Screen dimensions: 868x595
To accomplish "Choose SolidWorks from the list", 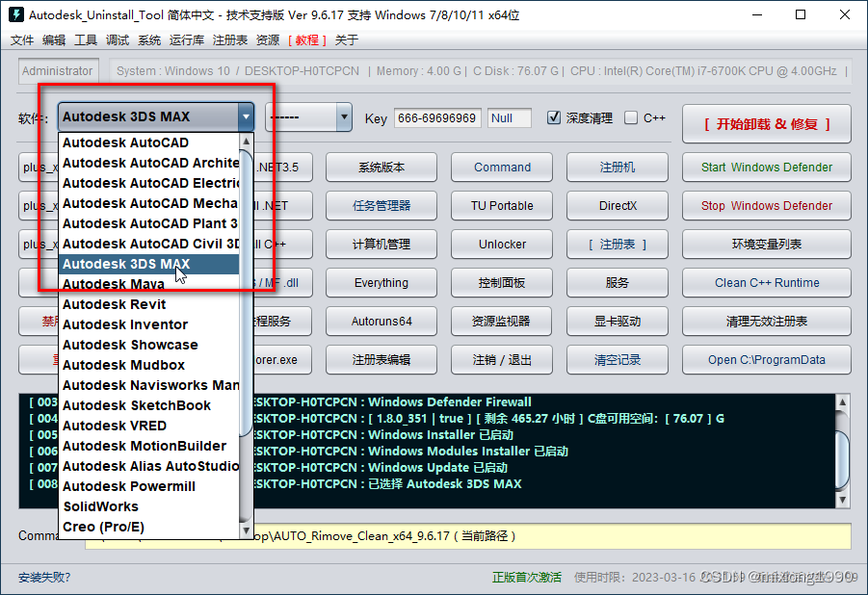I will [149, 505].
